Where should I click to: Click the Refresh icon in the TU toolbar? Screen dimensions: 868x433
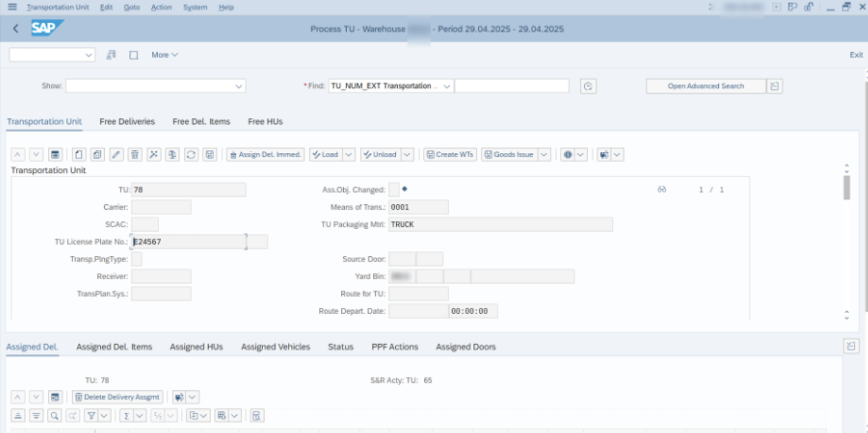point(191,154)
